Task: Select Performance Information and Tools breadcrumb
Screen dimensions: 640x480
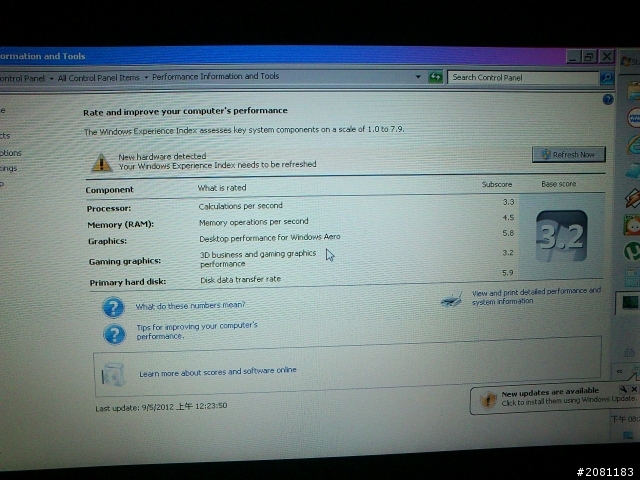Action: click(216, 76)
